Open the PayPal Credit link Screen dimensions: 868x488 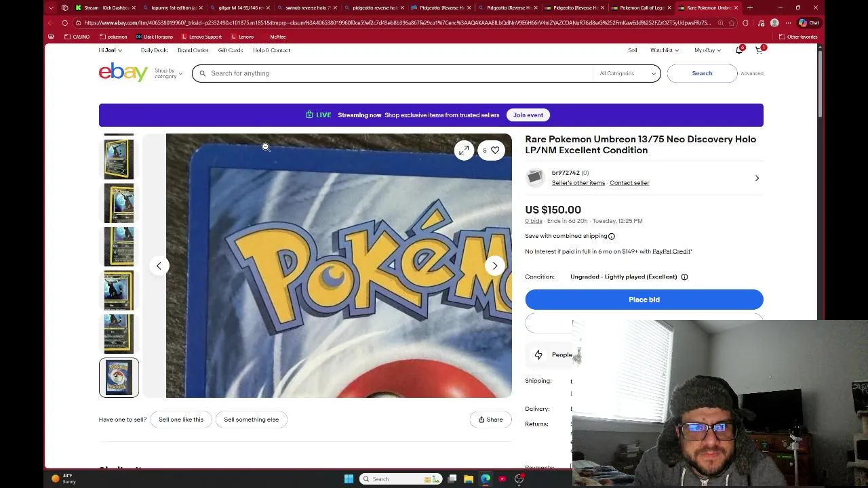click(671, 251)
